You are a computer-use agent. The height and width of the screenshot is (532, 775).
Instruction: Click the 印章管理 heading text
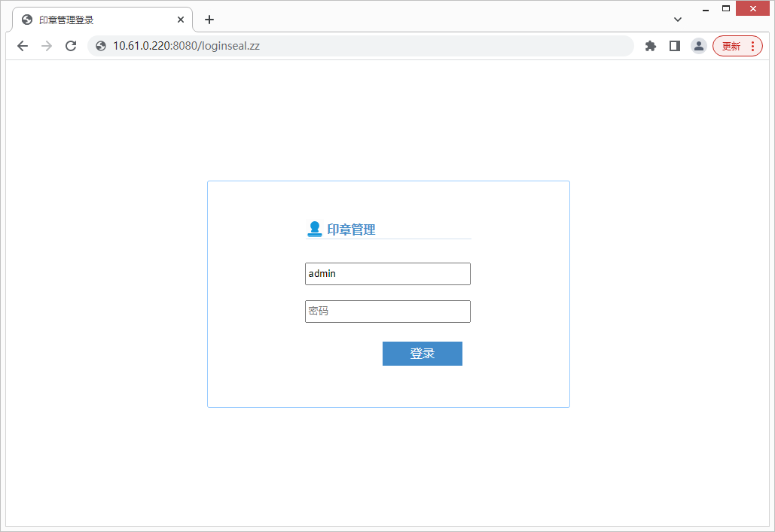(351, 230)
